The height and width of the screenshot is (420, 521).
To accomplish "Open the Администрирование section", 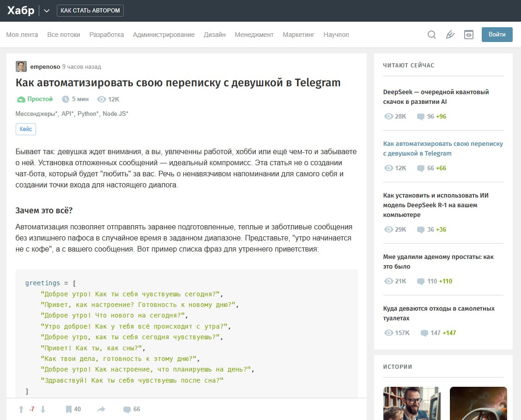I will (164, 35).
